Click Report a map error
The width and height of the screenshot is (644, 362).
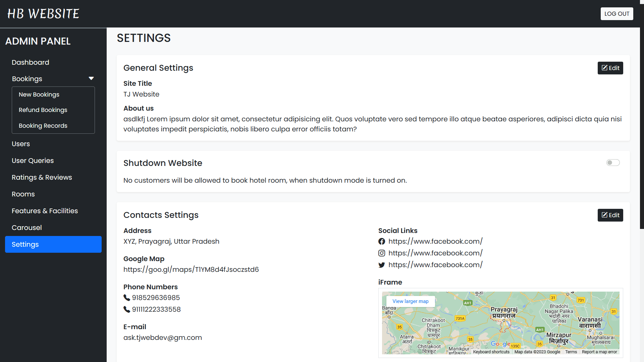[x=600, y=352]
